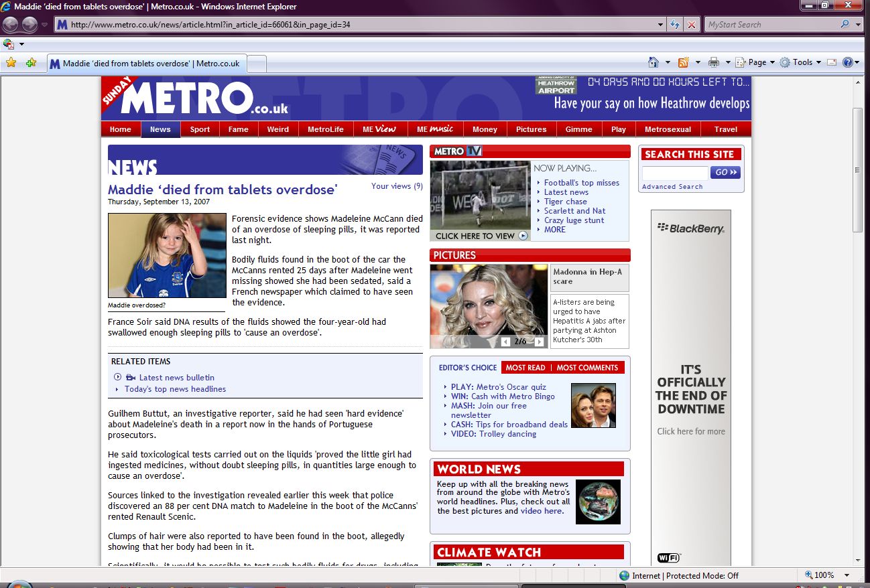The width and height of the screenshot is (870, 588).
Task: Switch to the Most Read tab
Action: (x=525, y=368)
